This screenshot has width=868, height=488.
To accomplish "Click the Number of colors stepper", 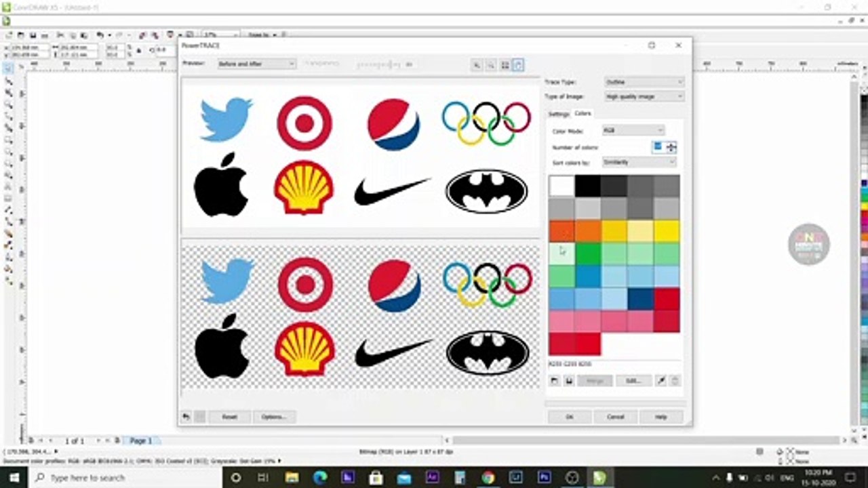I will (x=671, y=147).
